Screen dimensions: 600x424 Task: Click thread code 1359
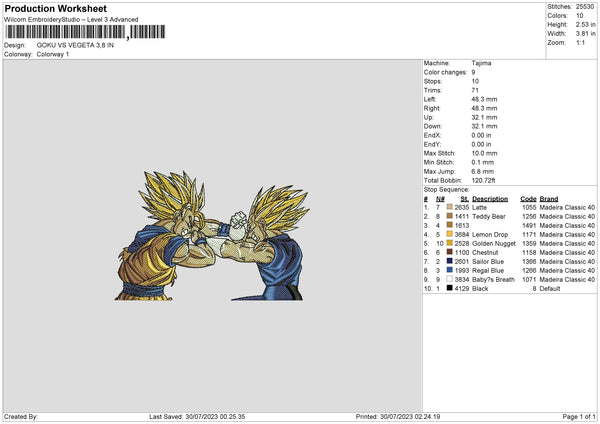(529, 243)
